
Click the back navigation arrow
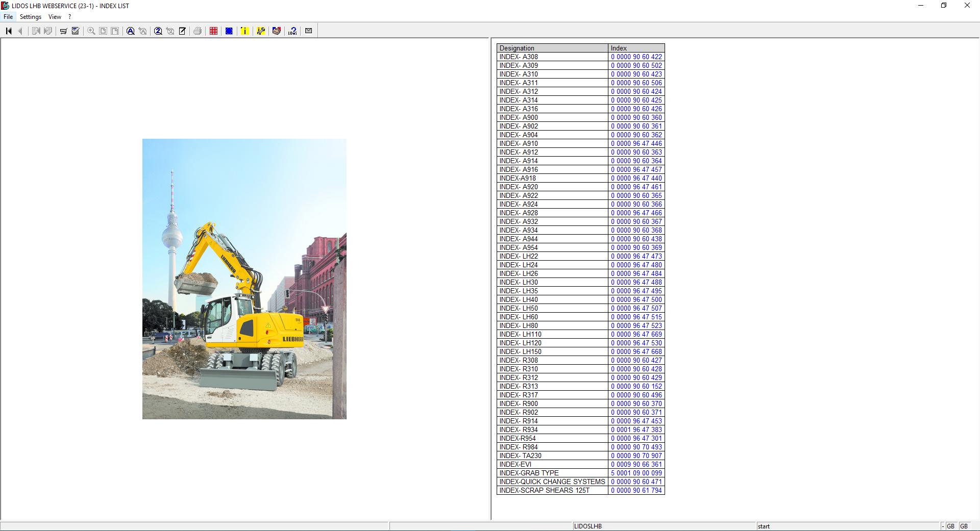pos(20,31)
